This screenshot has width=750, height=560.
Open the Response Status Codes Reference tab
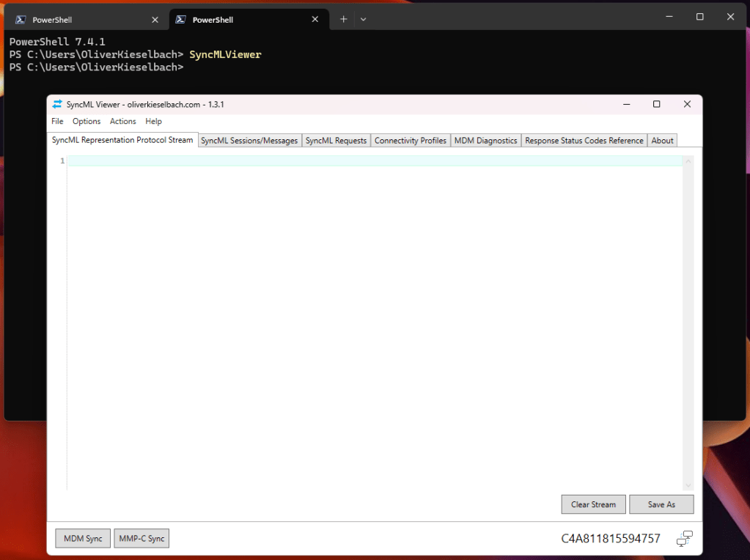[x=584, y=140]
